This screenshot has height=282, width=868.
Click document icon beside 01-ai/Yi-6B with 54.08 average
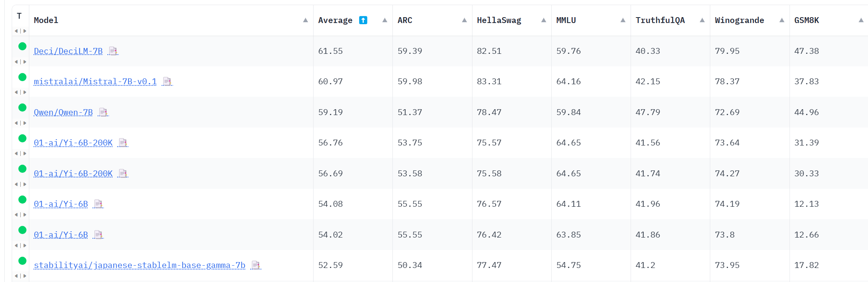point(98,204)
